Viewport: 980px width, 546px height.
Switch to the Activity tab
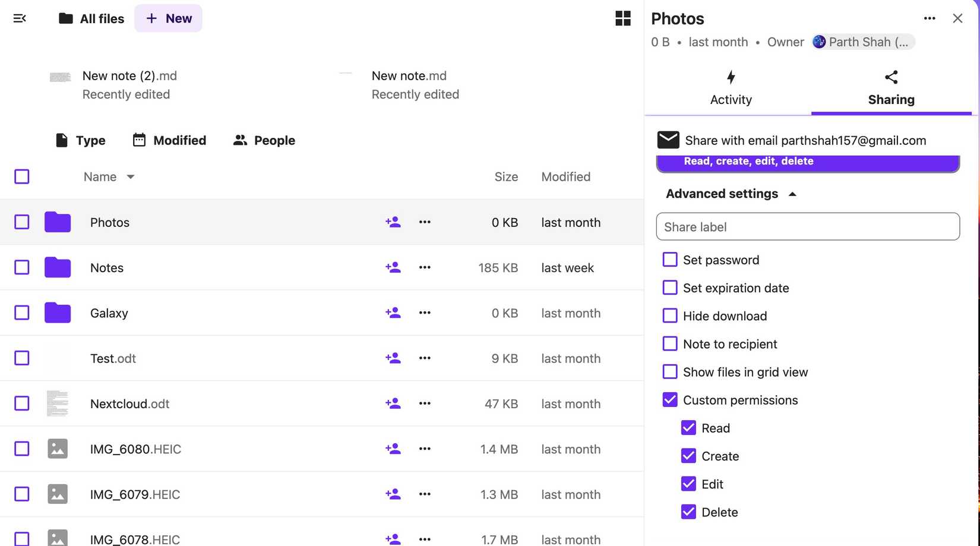pyautogui.click(x=731, y=88)
